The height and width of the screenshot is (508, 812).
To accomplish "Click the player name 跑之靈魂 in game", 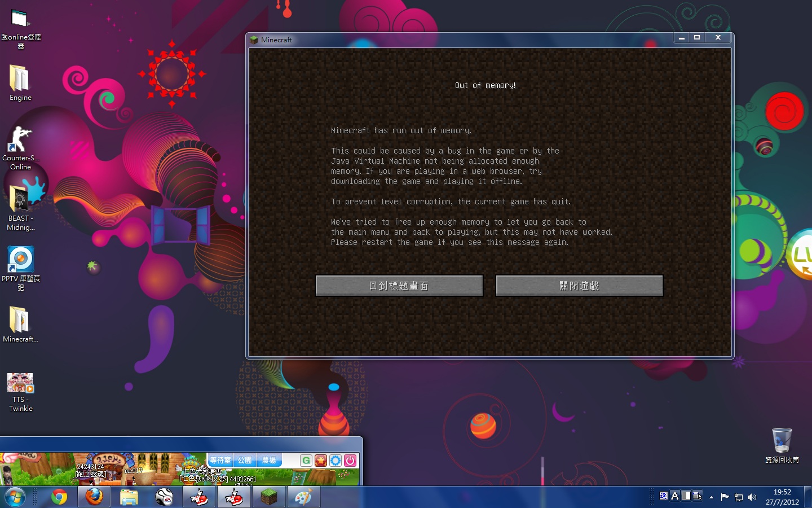I will point(91,474).
